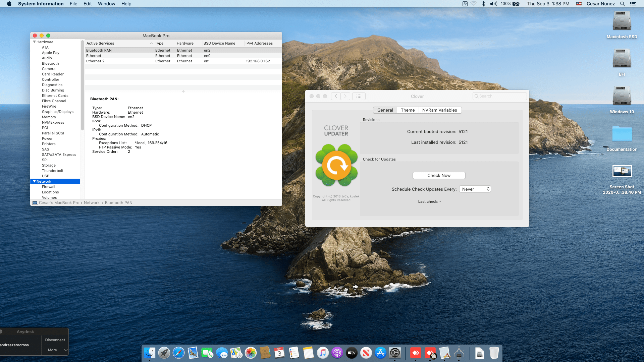This screenshot has height=362, width=644.
Task: Collapse the Hardware tree section
Action: 34,42
